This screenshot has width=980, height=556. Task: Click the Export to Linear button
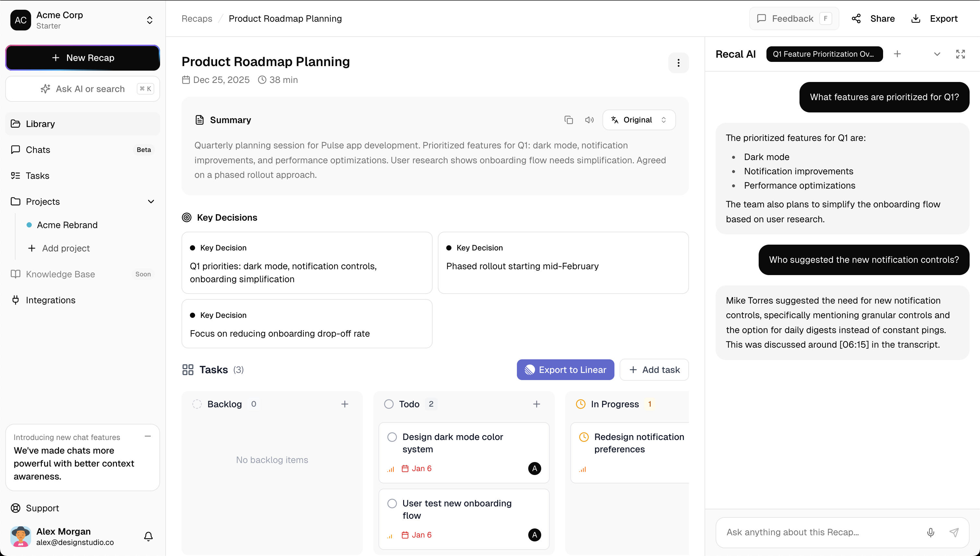[x=565, y=369]
